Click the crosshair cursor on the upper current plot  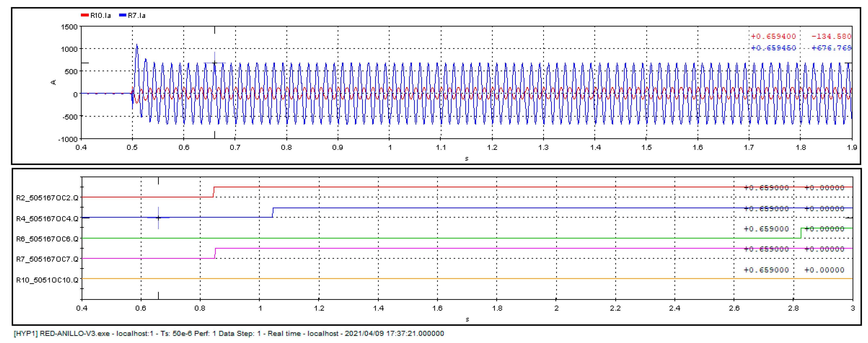[215, 63]
